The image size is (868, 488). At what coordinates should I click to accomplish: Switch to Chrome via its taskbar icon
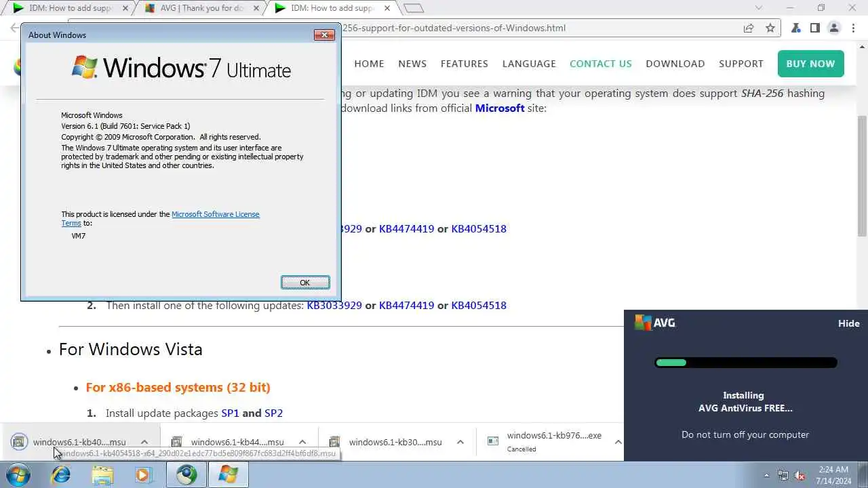pos(186,474)
